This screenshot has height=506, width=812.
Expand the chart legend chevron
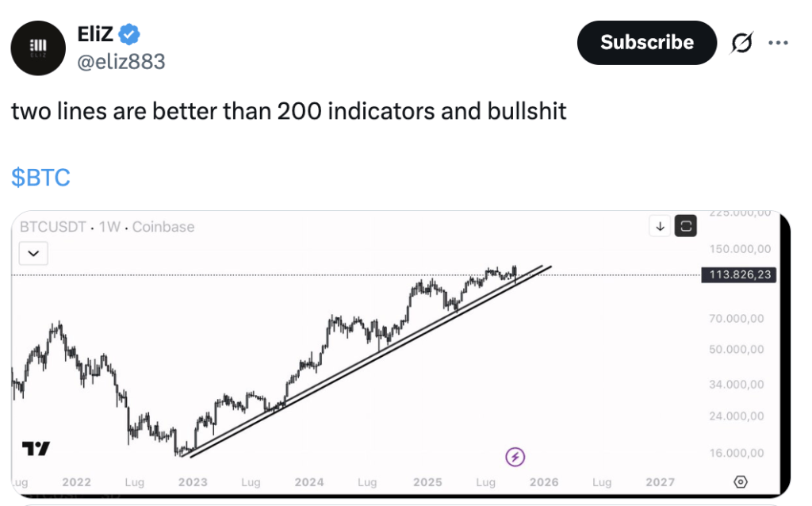tap(33, 254)
